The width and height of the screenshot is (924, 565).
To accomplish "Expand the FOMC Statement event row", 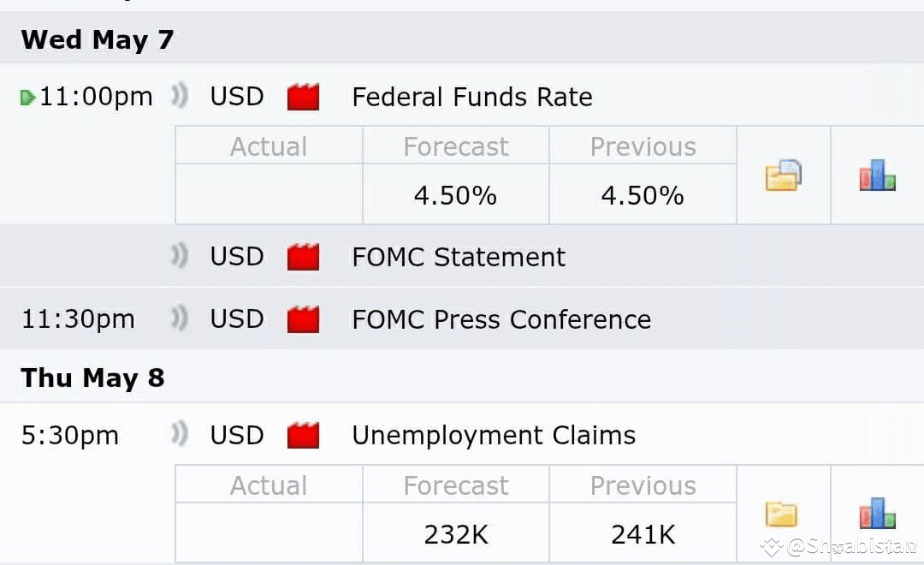I will point(462,257).
